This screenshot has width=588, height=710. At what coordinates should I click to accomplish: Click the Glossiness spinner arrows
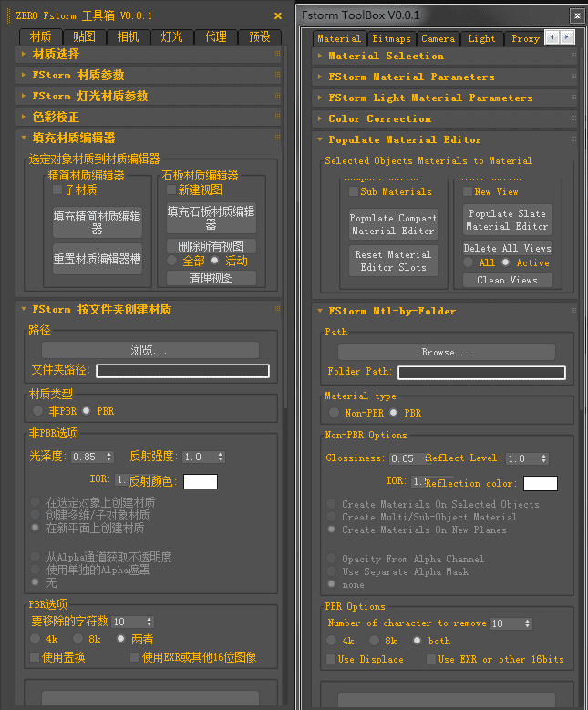pyautogui.click(x=423, y=459)
